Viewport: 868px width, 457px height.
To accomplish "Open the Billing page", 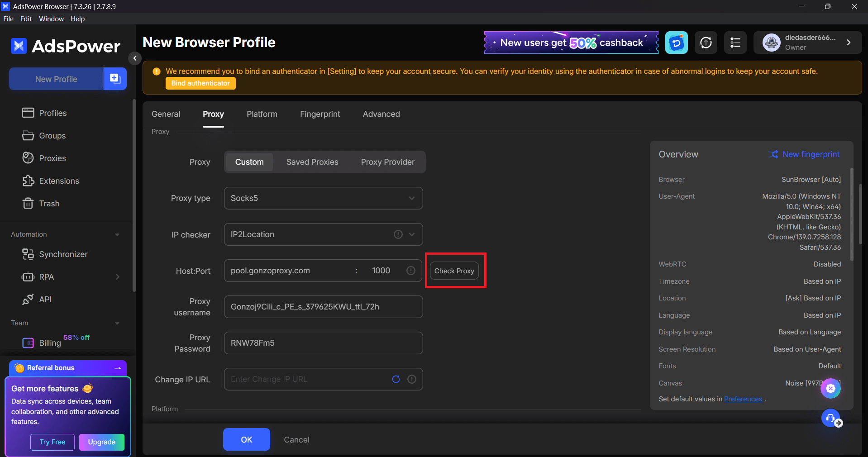I will pyautogui.click(x=42, y=343).
